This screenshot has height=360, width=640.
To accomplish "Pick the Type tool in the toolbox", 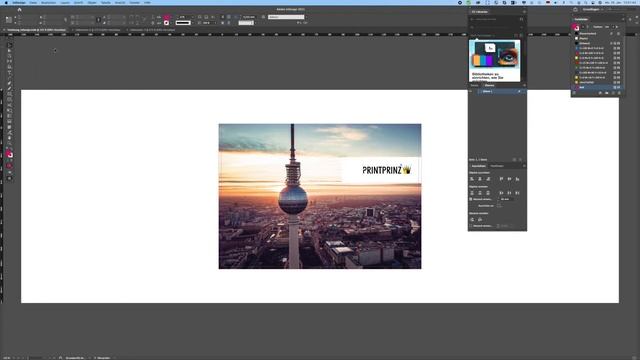I will tap(10, 72).
